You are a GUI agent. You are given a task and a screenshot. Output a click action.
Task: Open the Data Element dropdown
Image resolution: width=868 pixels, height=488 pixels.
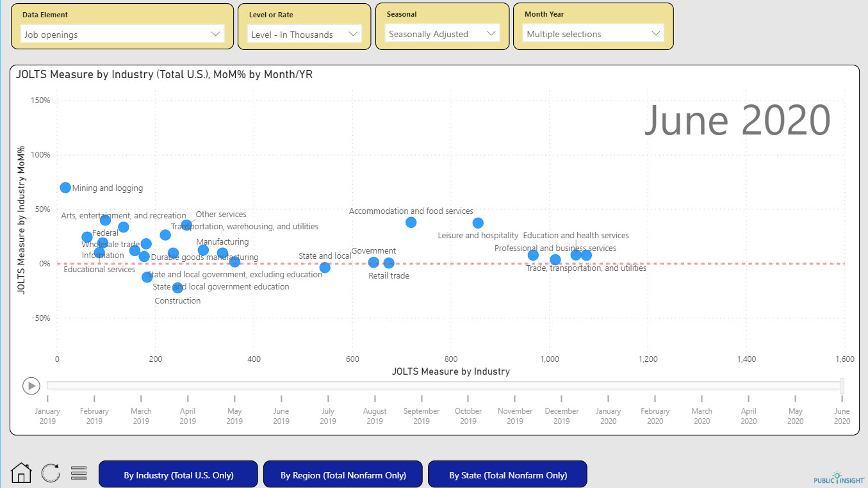(x=215, y=35)
